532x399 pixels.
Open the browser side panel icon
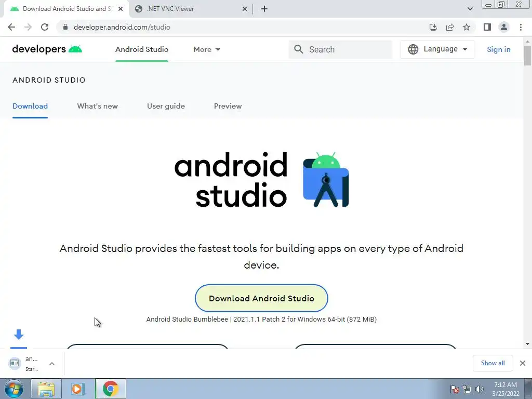click(x=487, y=27)
